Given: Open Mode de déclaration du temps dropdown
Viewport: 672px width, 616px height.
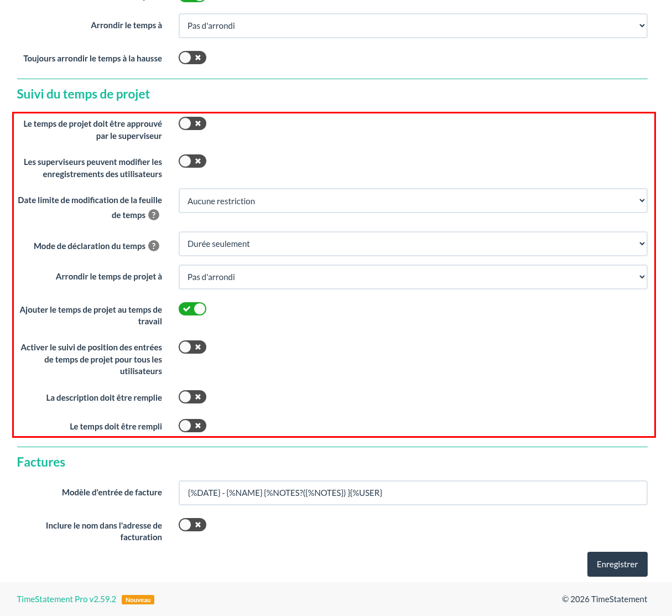Looking at the screenshot, I should pyautogui.click(x=413, y=244).
